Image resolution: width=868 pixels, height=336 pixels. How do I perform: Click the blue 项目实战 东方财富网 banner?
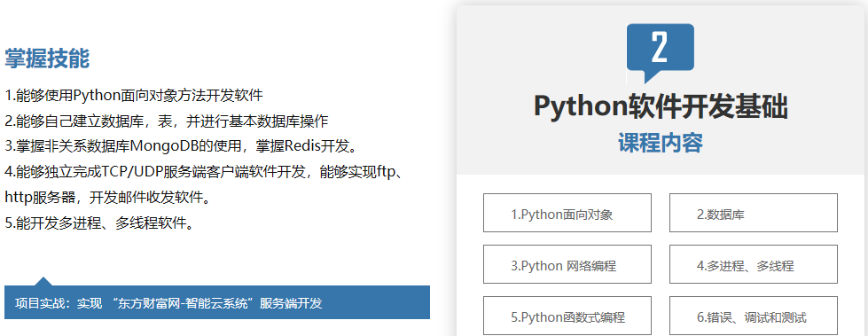click(x=217, y=302)
